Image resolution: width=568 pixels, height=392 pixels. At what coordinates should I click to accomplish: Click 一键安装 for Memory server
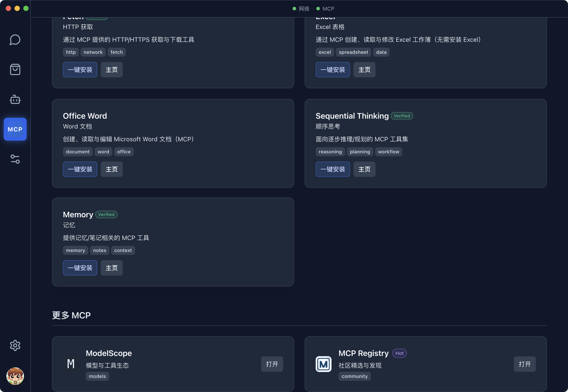(80, 268)
